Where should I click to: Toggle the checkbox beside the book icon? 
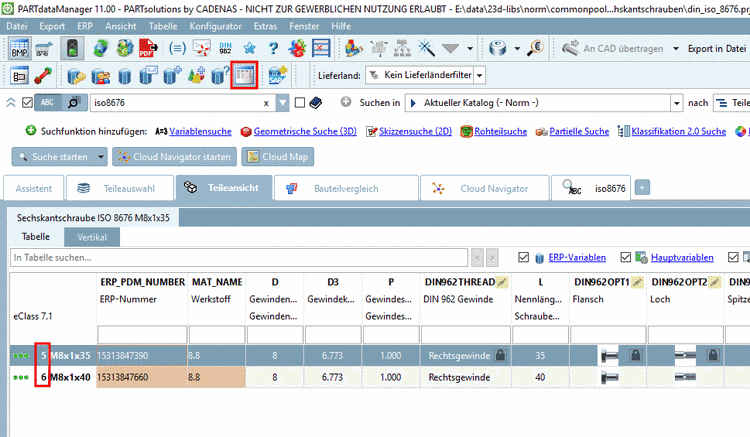pyautogui.click(x=300, y=102)
